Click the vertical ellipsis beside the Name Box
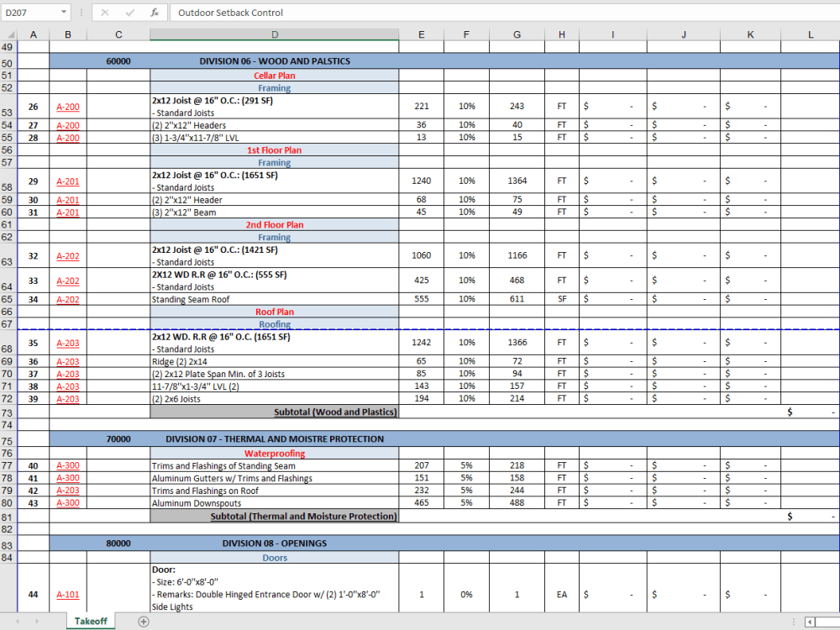The image size is (840, 630). 81,13
